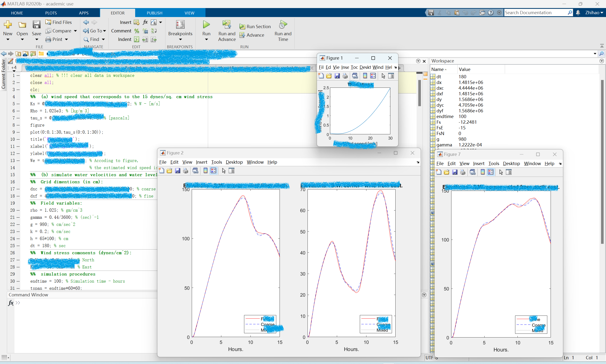Open the Compare dropdown arrow
606x364 pixels.
point(75,31)
